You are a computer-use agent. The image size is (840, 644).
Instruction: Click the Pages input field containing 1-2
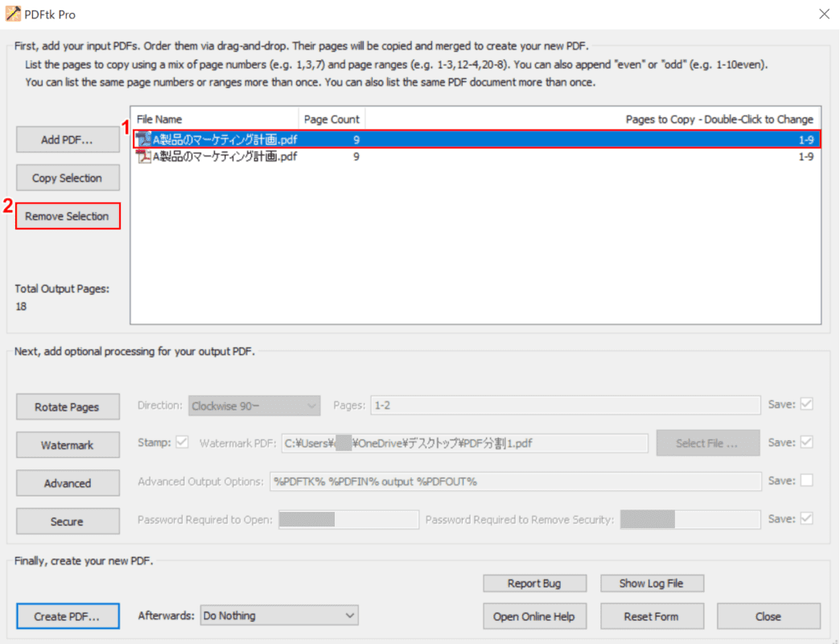pyautogui.click(x=565, y=405)
